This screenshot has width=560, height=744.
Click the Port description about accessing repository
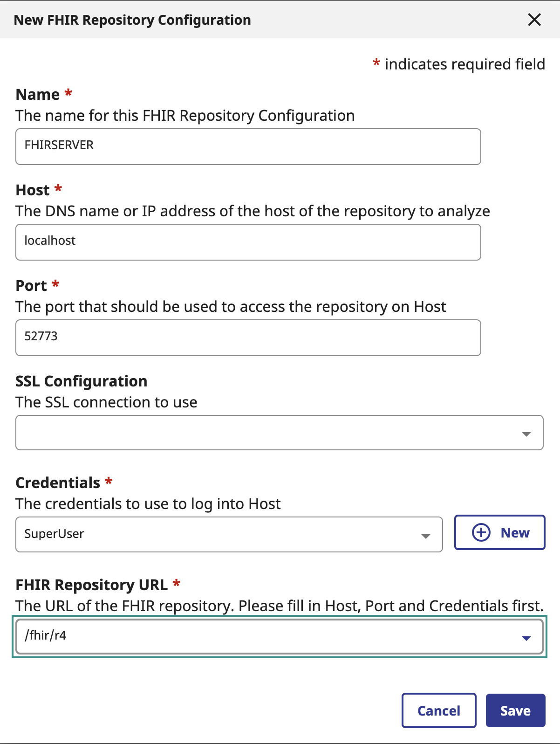[x=231, y=306]
